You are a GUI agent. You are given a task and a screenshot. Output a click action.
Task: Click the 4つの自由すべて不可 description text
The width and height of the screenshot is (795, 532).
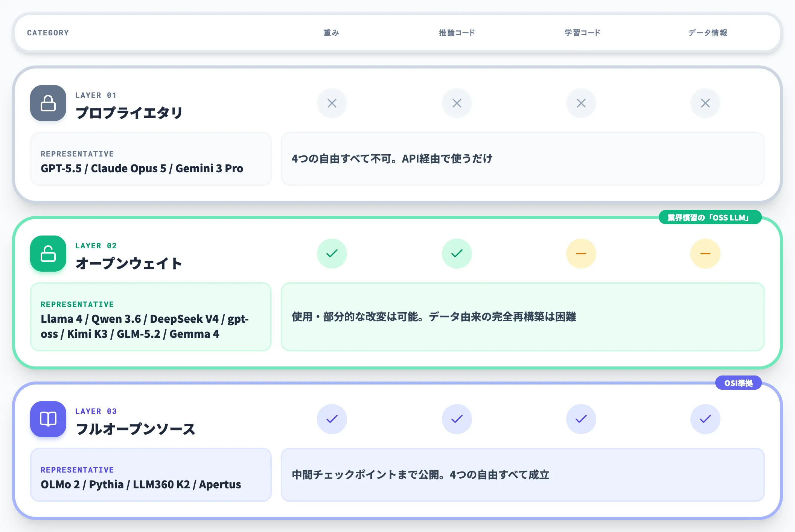click(392, 159)
